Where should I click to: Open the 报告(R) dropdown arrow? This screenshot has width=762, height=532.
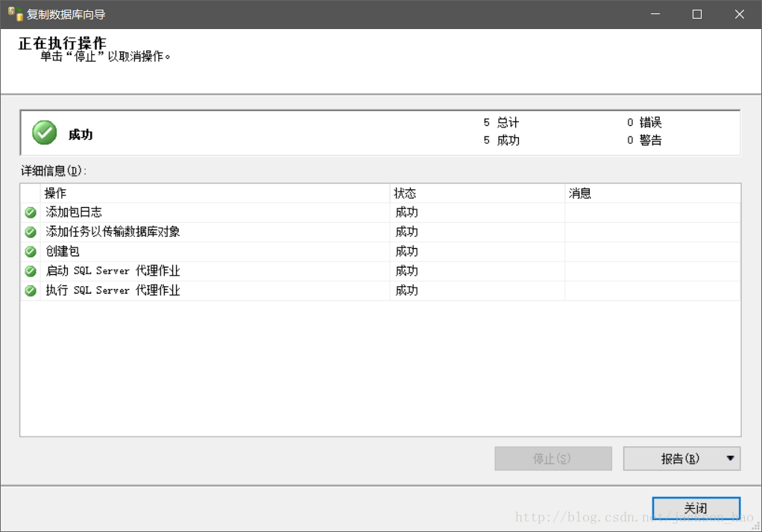click(730, 458)
